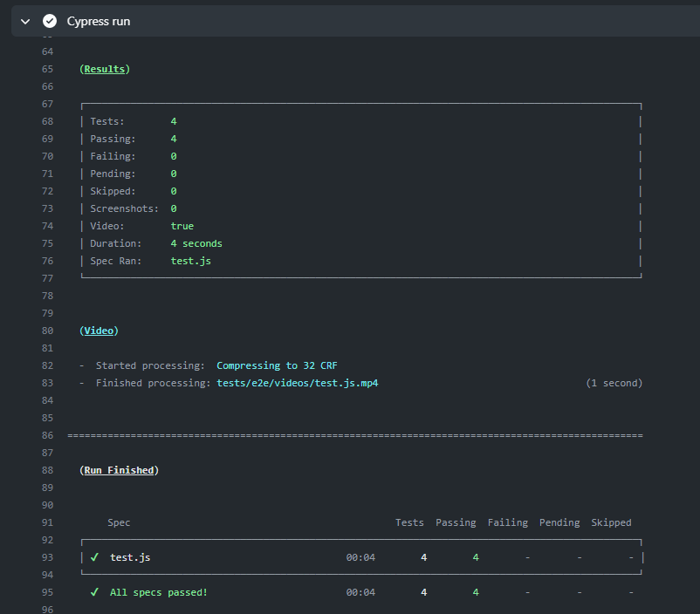Screen dimensions: 700x614
Task: Select the Spec Ran test.js value
Action: point(190,261)
